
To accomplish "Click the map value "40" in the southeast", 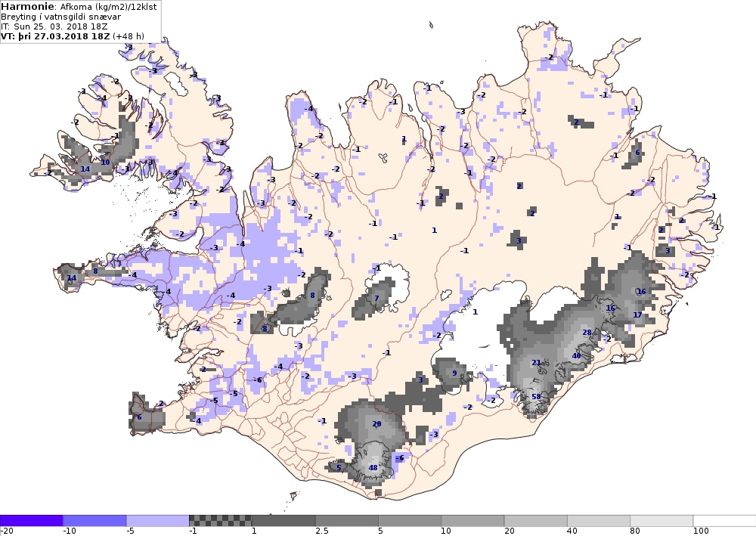I will pos(576,356).
